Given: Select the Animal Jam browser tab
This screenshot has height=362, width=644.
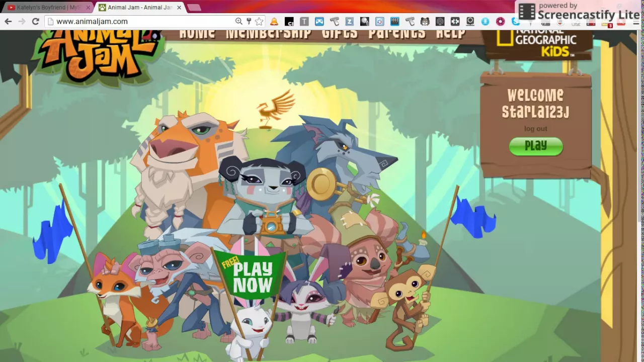Looking at the screenshot, I should 139,8.
